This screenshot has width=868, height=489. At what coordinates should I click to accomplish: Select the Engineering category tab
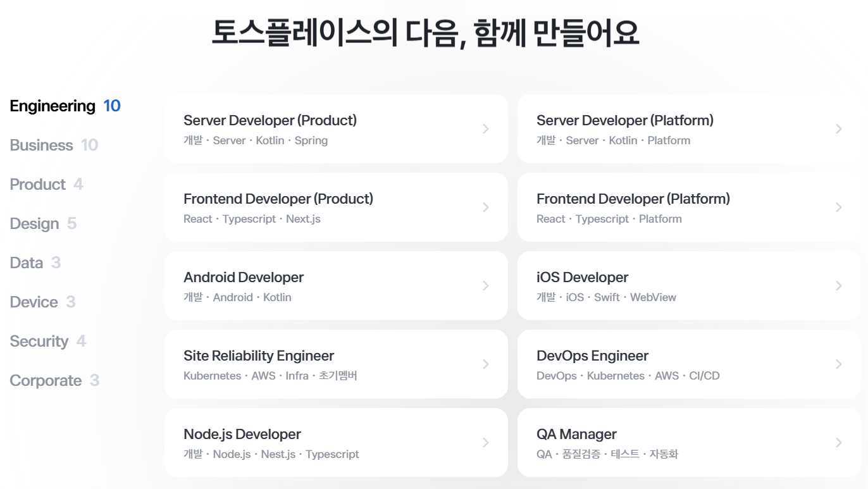coord(65,106)
